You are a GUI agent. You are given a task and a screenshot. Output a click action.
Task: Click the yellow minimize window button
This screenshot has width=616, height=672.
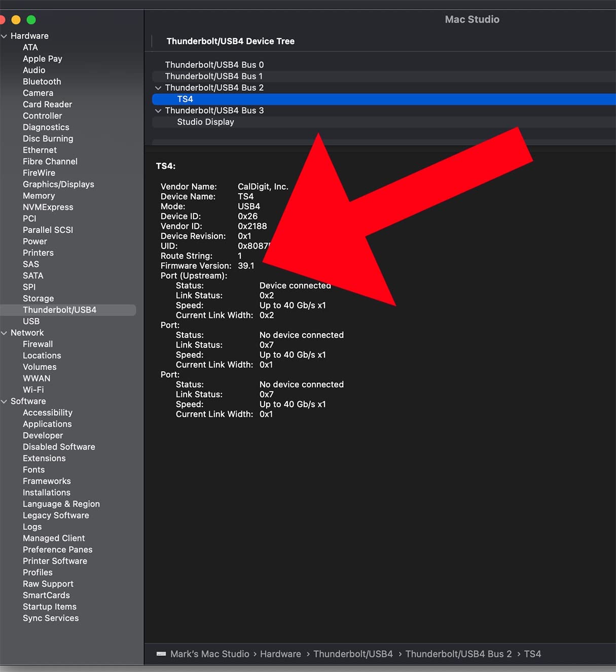click(16, 20)
